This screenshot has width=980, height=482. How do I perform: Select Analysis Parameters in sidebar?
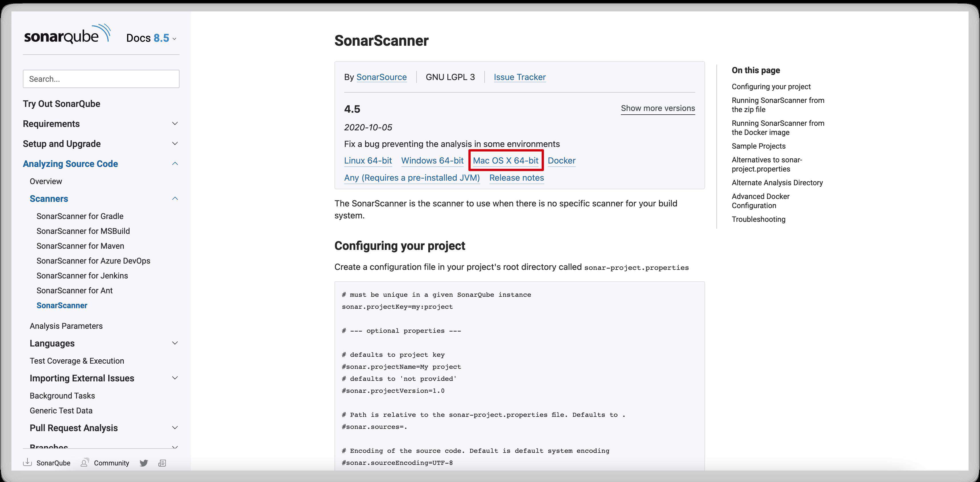[x=66, y=326]
